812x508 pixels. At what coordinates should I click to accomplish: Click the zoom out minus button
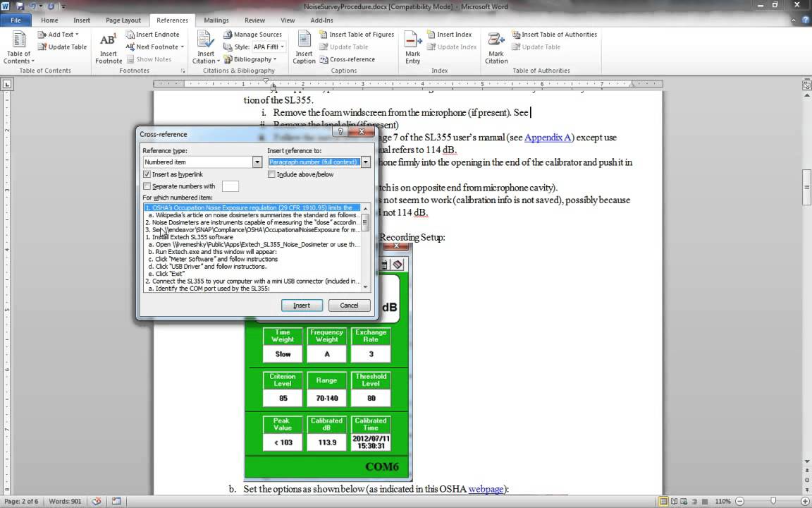point(739,501)
